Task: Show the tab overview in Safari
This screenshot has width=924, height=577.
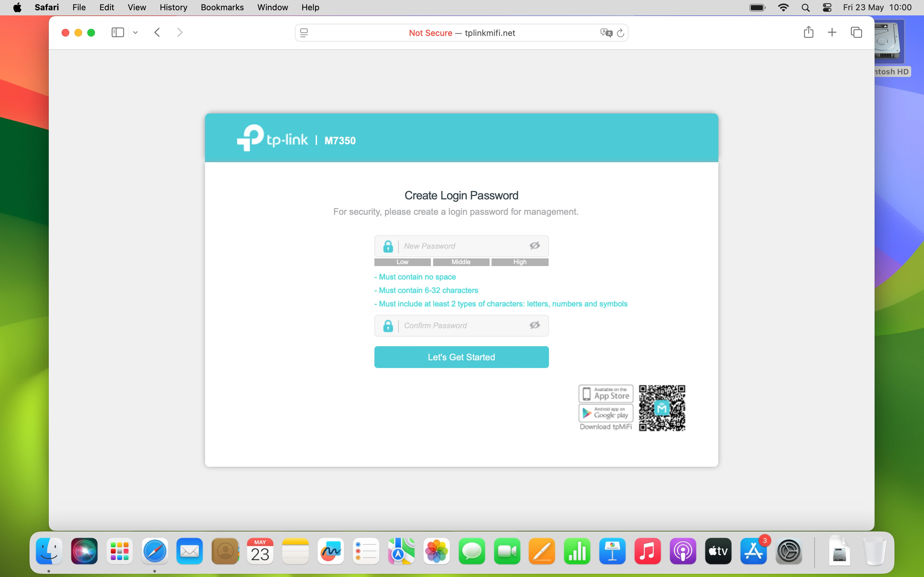Action: tap(856, 32)
